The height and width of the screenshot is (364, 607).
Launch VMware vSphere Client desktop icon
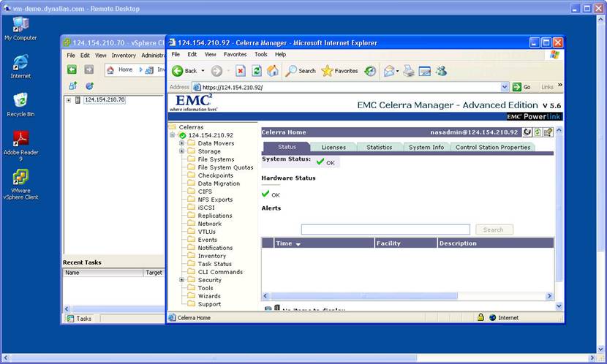point(20,184)
